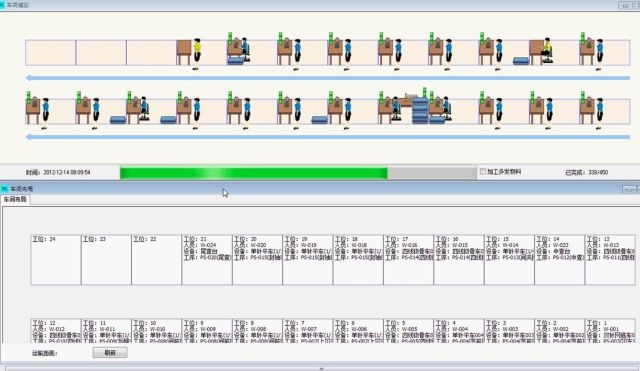Select layout cell 工位 21 with W-024
640x371 pixels.
tap(207, 260)
